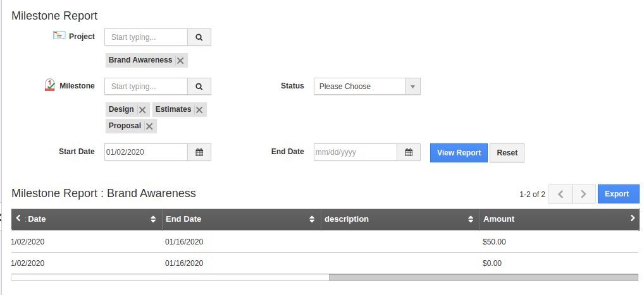Click the Reset button

(x=507, y=153)
